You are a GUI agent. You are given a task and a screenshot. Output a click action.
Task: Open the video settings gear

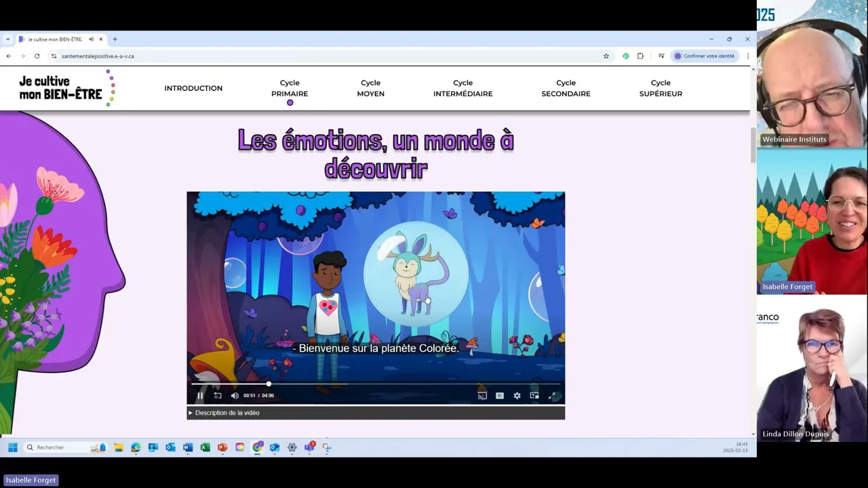tap(517, 396)
